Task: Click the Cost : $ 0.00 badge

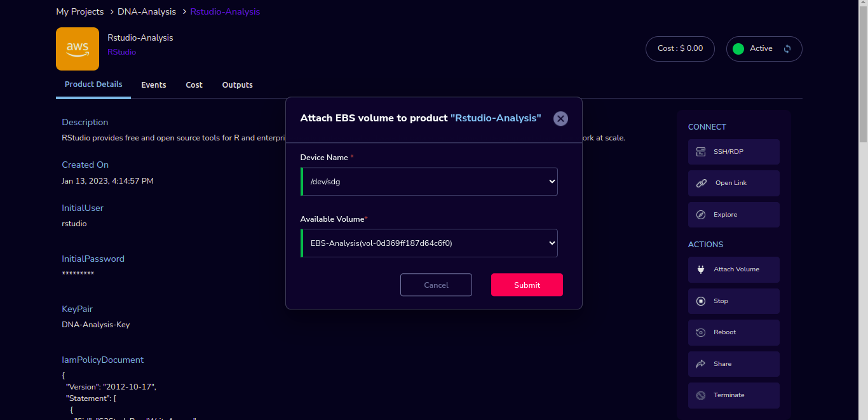Action: pyautogui.click(x=680, y=49)
